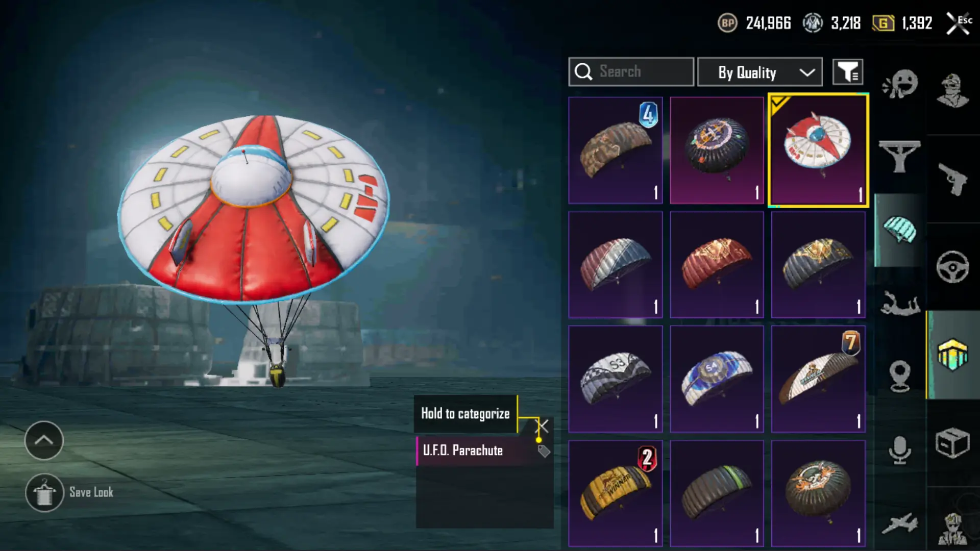The height and width of the screenshot is (551, 980).
Task: Expand the By Quality sort dropdown
Action: pyautogui.click(x=759, y=72)
